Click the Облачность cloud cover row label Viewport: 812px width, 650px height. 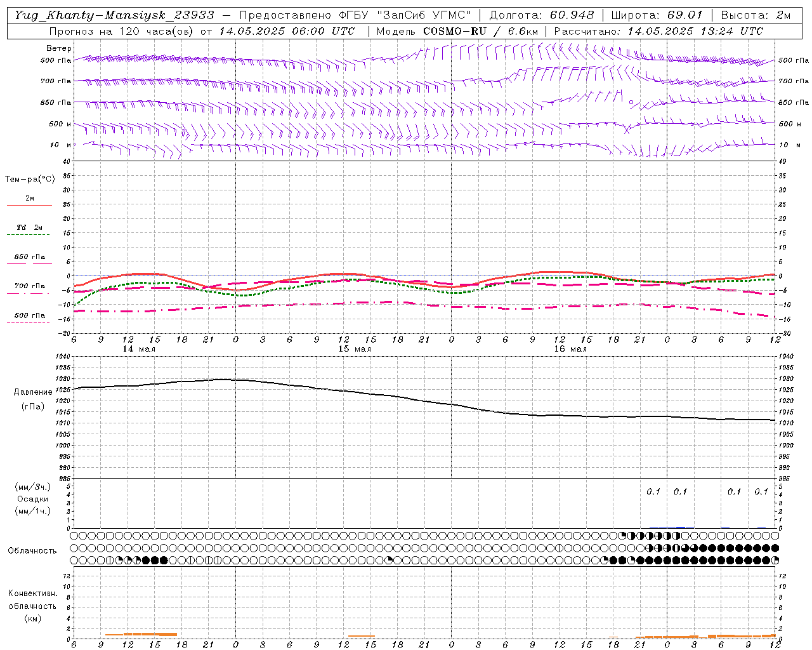point(32,551)
